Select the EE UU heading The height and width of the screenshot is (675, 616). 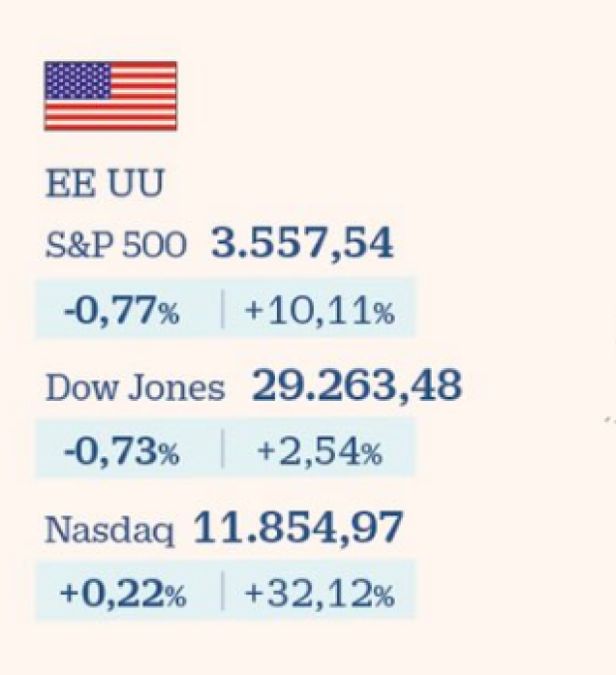click(x=105, y=183)
